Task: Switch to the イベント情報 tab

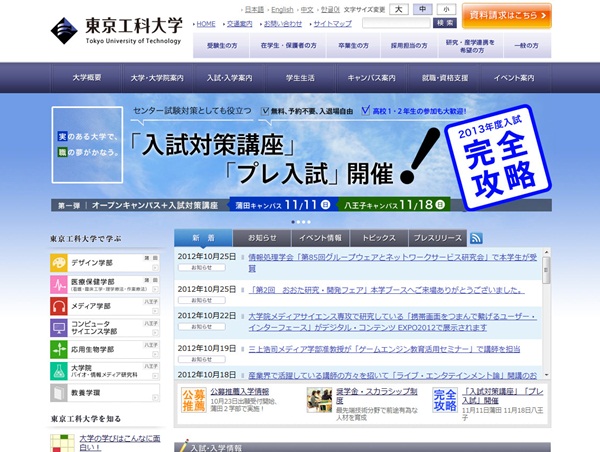Action: (321, 238)
